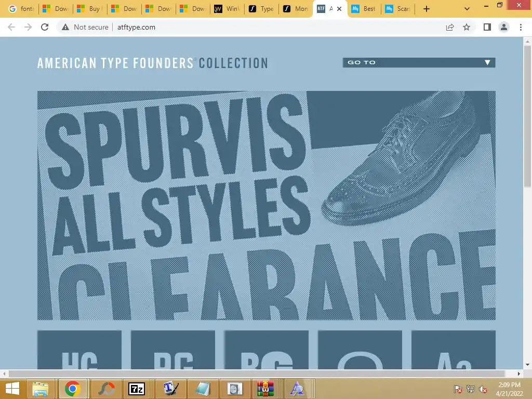Image resolution: width=532 pixels, height=399 pixels.
Task: Switch to the Win tab with W icon
Action: click(227, 9)
